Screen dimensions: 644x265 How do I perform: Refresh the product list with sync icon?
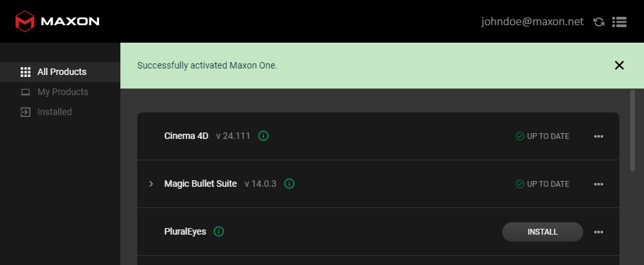point(599,22)
